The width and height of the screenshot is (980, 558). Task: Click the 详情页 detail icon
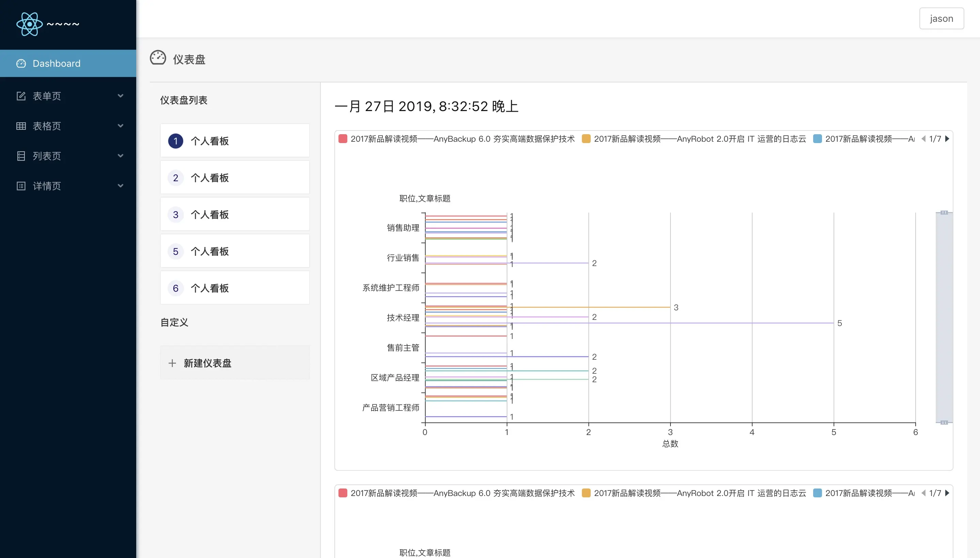(21, 186)
